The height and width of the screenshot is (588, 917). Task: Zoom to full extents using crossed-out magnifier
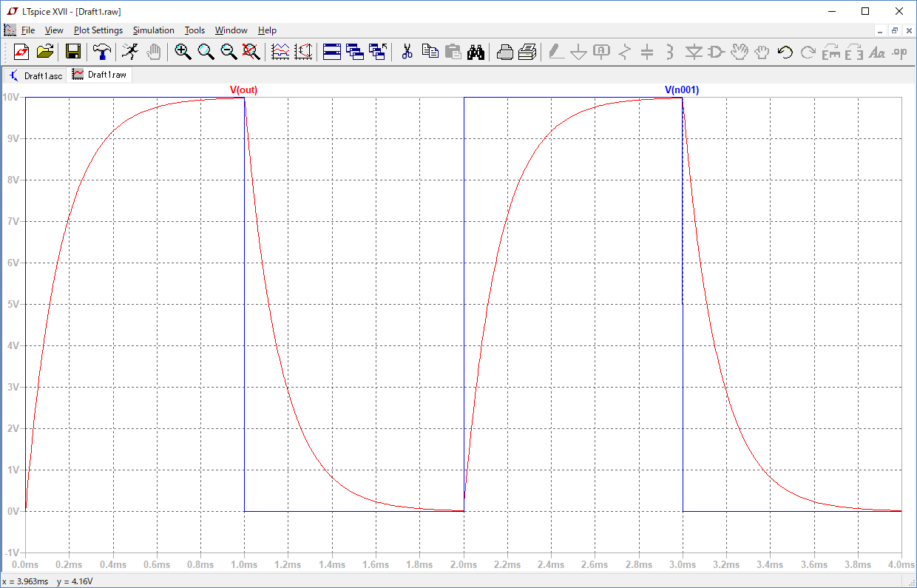[252, 51]
